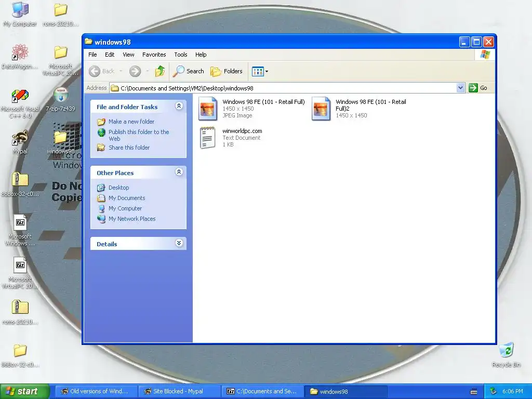
Task: Click the Start button
Action: 24,391
